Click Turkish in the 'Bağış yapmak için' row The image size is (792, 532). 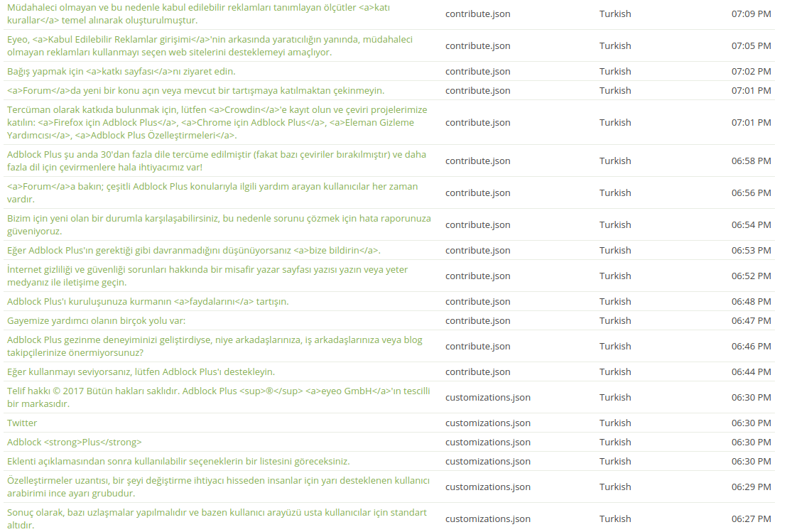point(615,71)
